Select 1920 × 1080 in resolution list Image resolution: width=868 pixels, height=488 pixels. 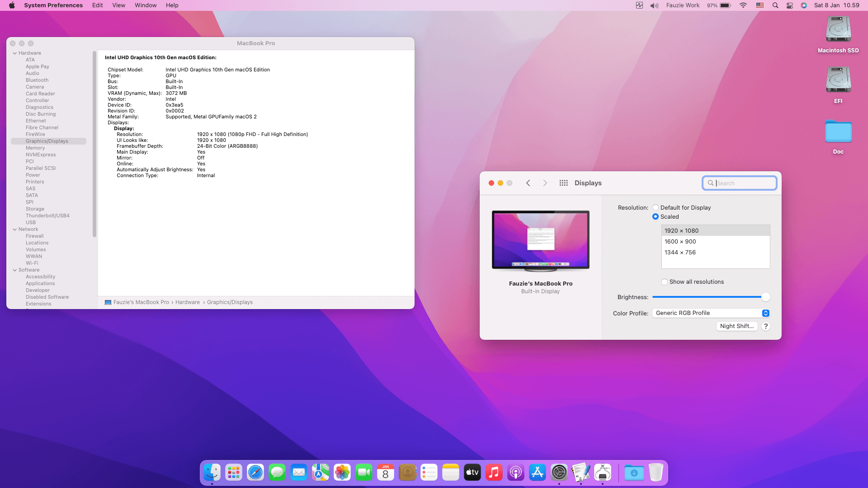point(716,231)
